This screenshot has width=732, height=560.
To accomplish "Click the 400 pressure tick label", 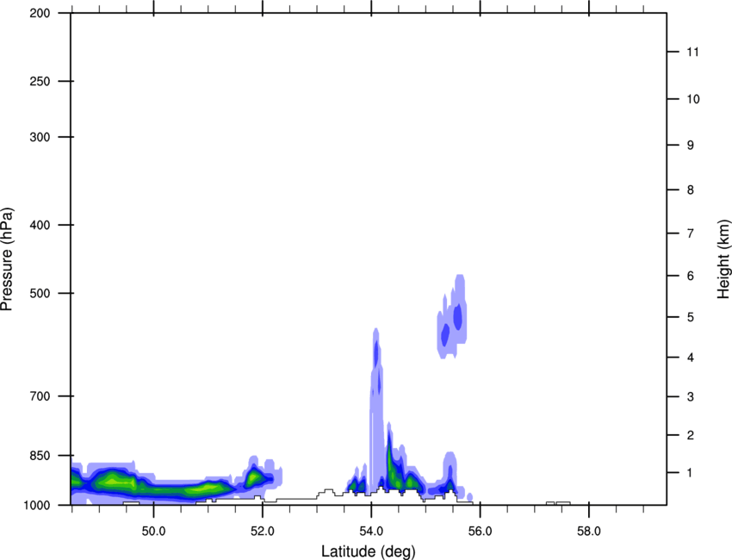I will tap(40, 225).
